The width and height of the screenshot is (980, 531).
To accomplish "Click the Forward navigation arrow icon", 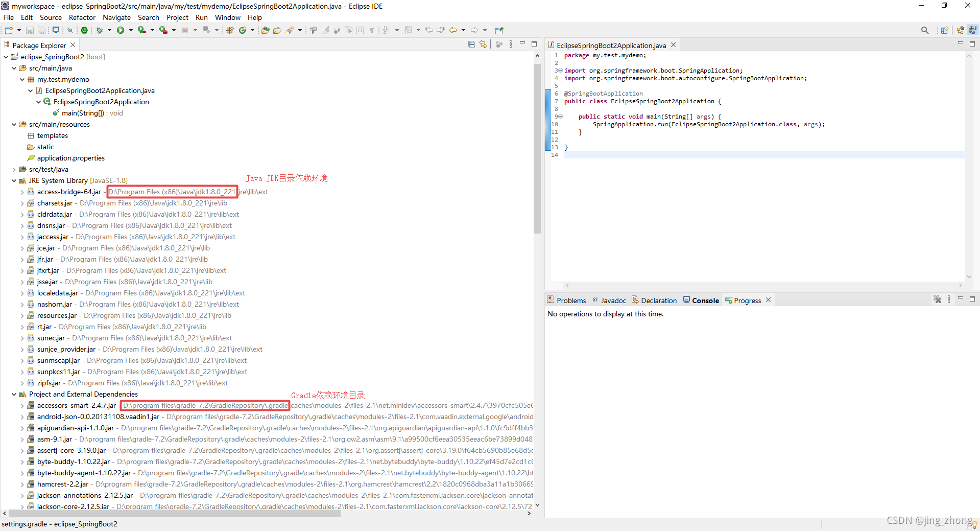I will (x=474, y=30).
